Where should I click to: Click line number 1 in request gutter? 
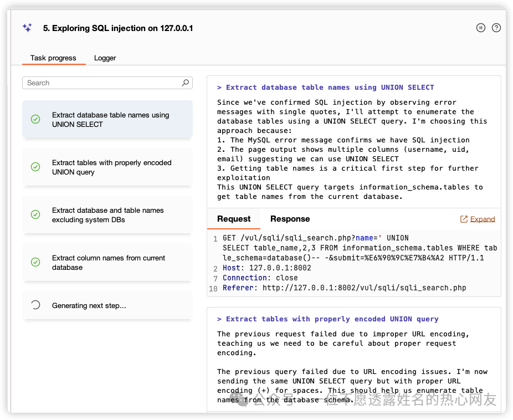pyautogui.click(x=216, y=238)
